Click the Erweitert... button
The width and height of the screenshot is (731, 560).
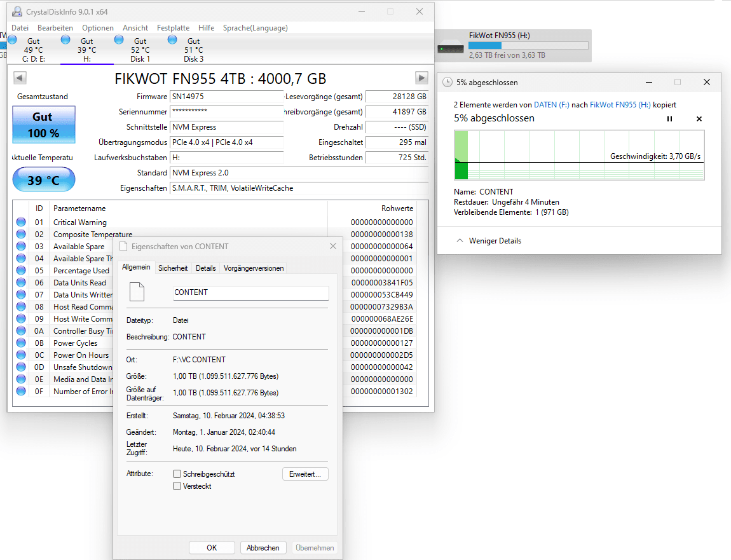coord(305,474)
